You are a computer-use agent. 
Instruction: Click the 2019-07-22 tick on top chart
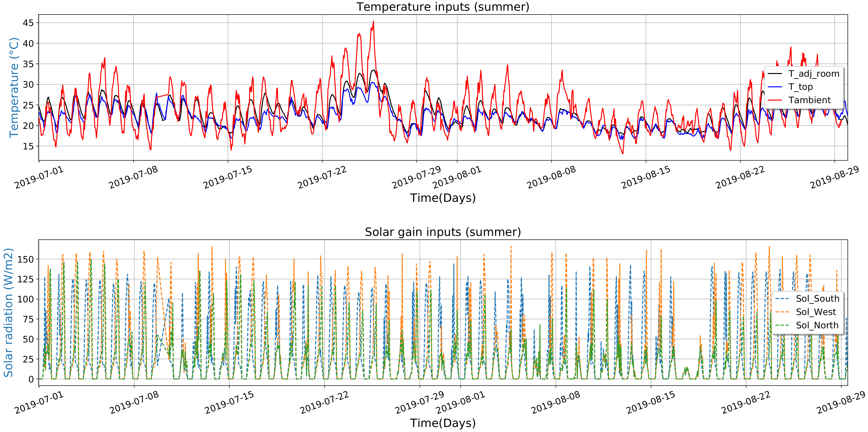(x=322, y=178)
